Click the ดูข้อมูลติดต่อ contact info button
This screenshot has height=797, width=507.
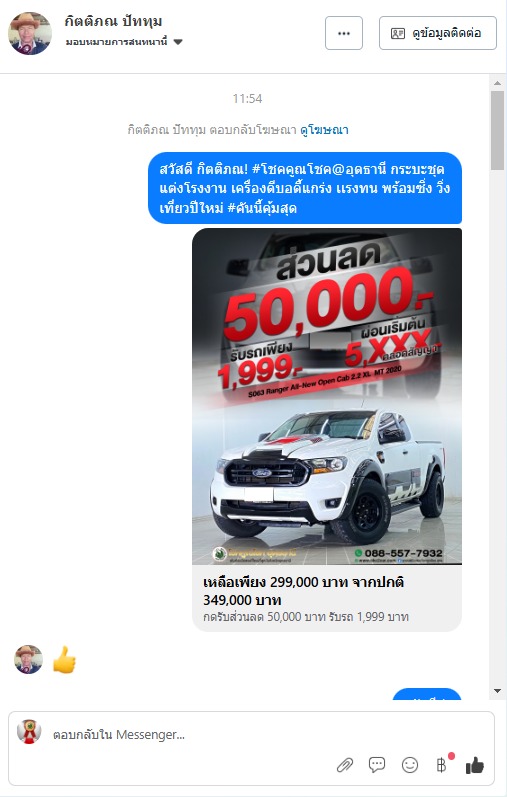pyautogui.click(x=437, y=33)
